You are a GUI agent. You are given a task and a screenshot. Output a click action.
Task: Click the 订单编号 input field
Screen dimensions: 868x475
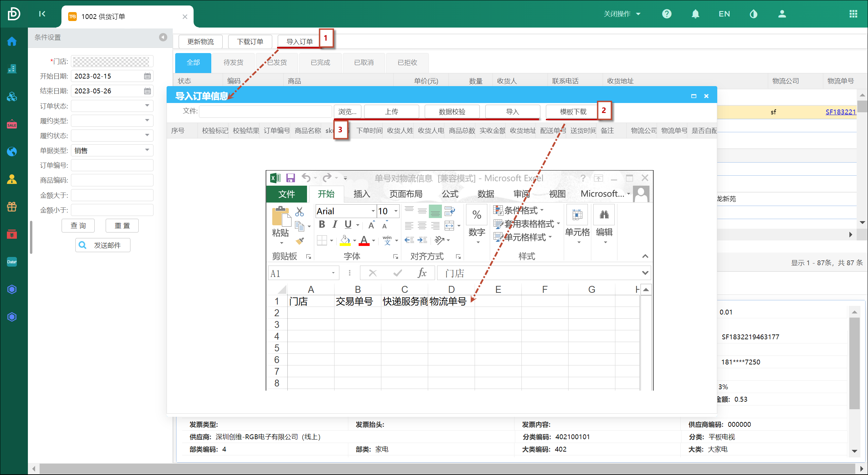pyautogui.click(x=112, y=165)
